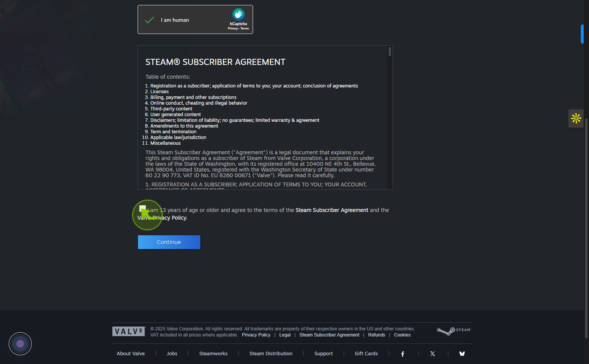Go to Steamworks page
The image size is (589, 364).
tap(213, 354)
